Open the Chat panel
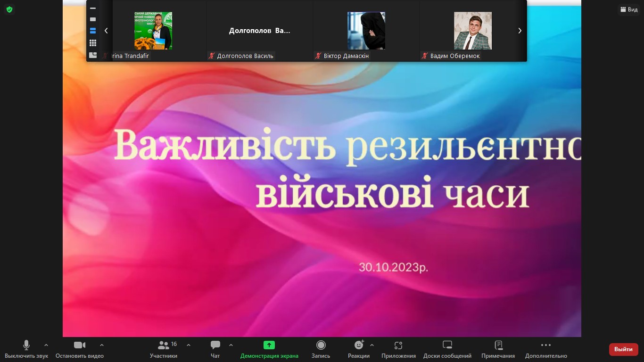 (215, 349)
